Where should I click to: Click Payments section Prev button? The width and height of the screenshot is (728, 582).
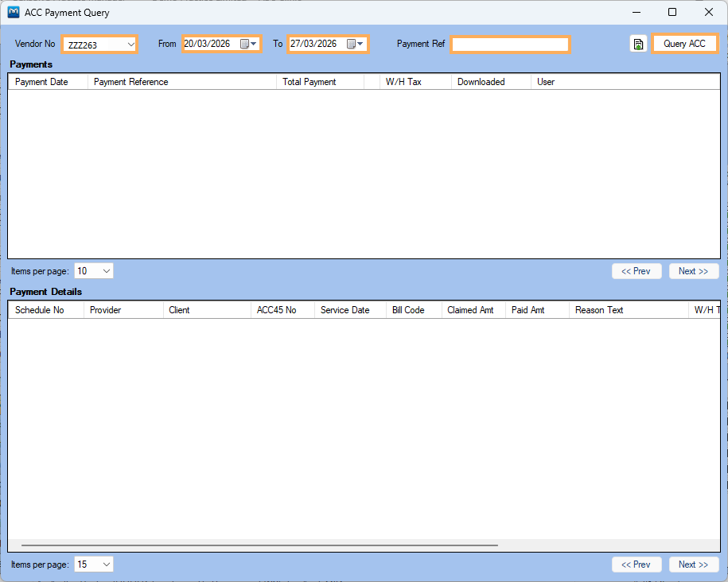point(636,271)
